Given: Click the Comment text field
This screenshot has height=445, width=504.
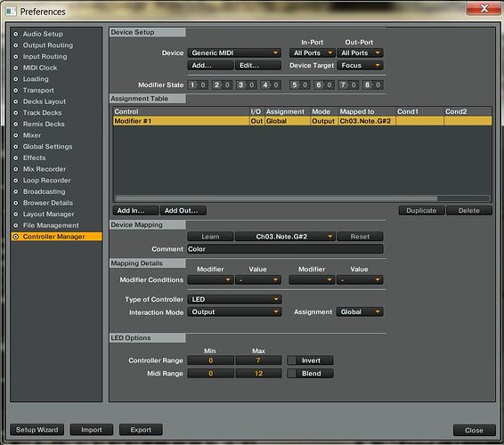Looking at the screenshot, I should click(285, 249).
